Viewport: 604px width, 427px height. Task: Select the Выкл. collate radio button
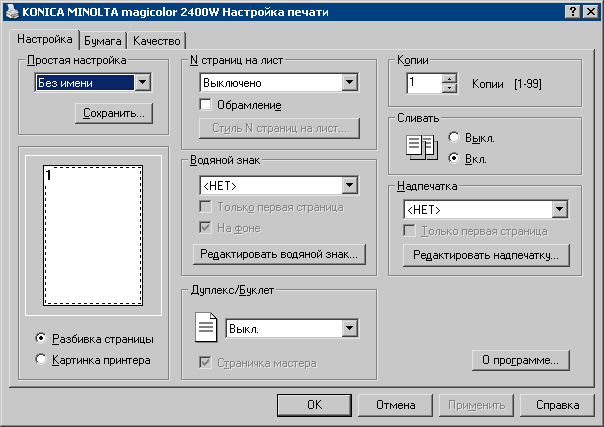pyautogui.click(x=454, y=137)
